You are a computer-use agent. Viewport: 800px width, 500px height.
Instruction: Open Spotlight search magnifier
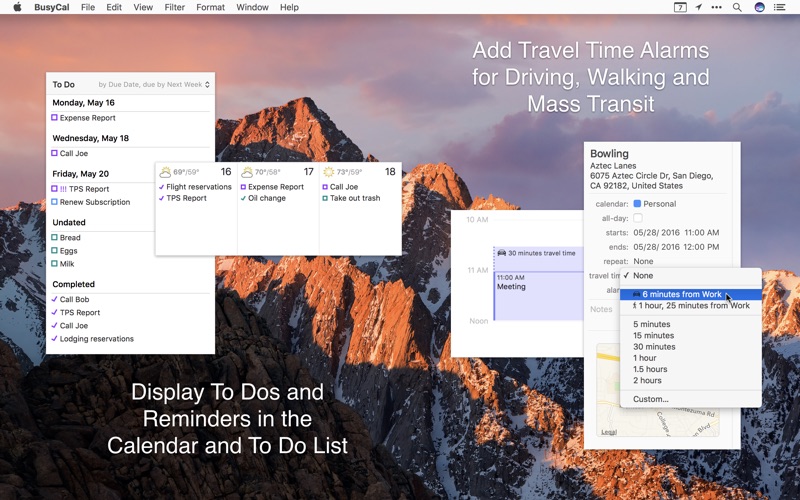[737, 7]
